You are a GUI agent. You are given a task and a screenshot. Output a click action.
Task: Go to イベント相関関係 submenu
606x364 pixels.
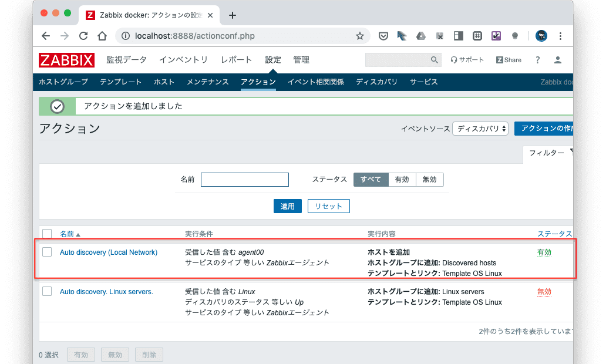[x=316, y=82]
